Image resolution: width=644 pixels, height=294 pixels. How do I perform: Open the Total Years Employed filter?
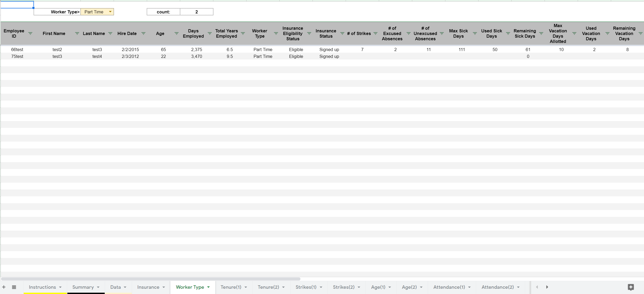(x=243, y=33)
